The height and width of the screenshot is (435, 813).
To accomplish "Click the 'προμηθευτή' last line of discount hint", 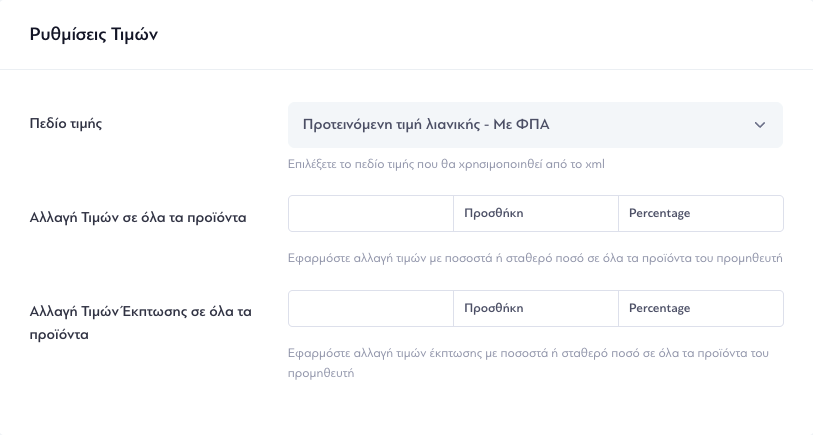I will tap(321, 373).
